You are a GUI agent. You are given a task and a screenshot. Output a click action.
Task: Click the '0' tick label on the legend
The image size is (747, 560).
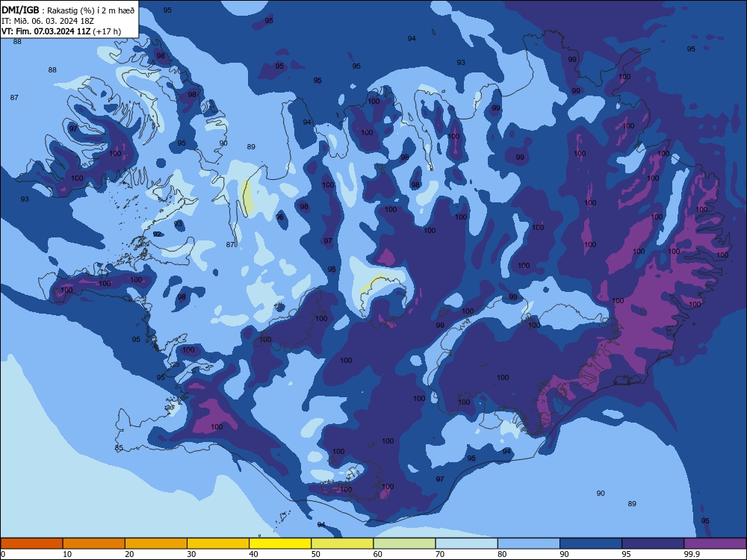click(x=3, y=554)
